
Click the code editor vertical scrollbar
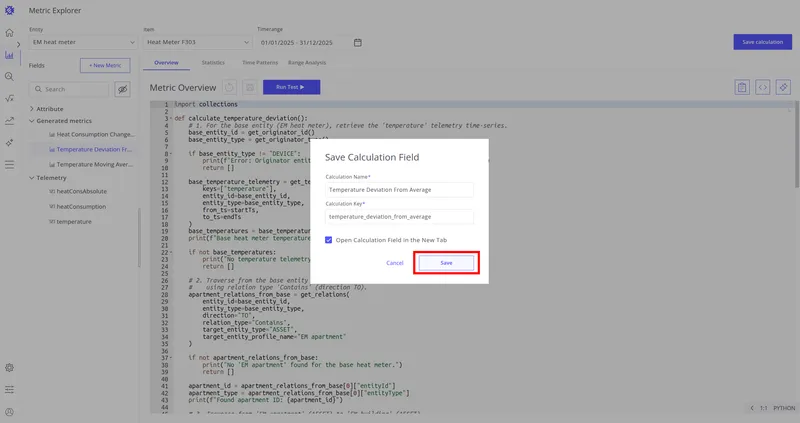(x=796, y=145)
